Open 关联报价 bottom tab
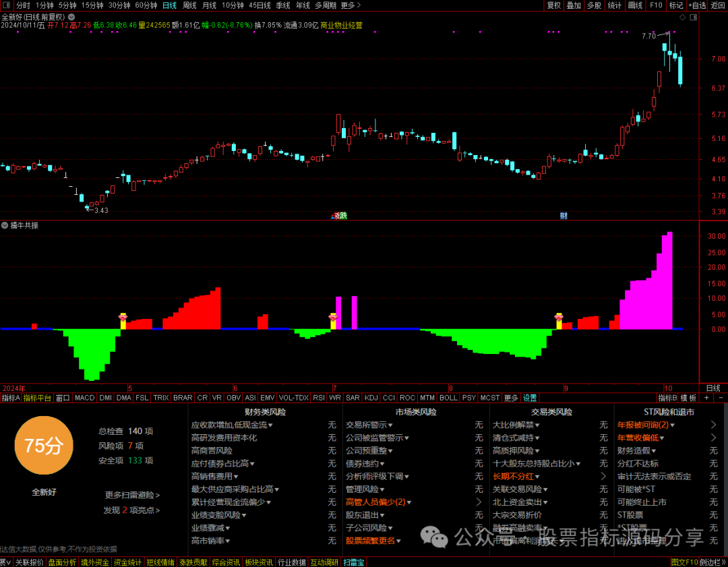The width and height of the screenshot is (728, 567). 29,562
